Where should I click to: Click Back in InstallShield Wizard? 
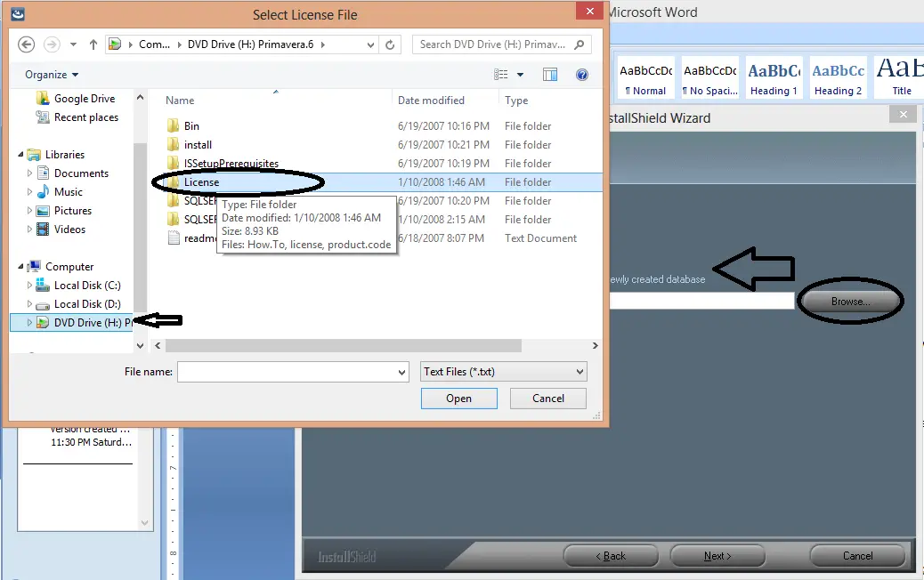click(x=611, y=556)
